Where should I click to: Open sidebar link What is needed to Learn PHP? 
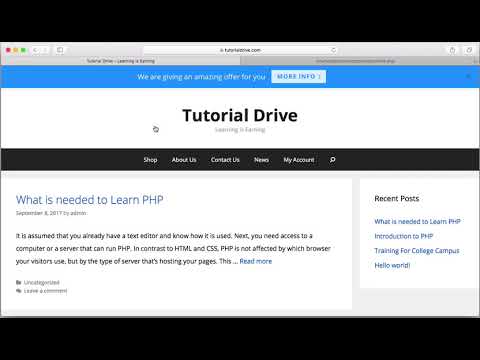(x=417, y=221)
